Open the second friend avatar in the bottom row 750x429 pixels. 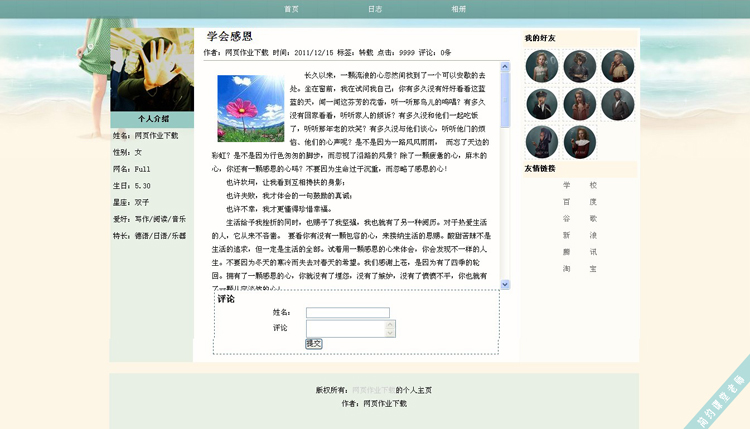pos(580,142)
